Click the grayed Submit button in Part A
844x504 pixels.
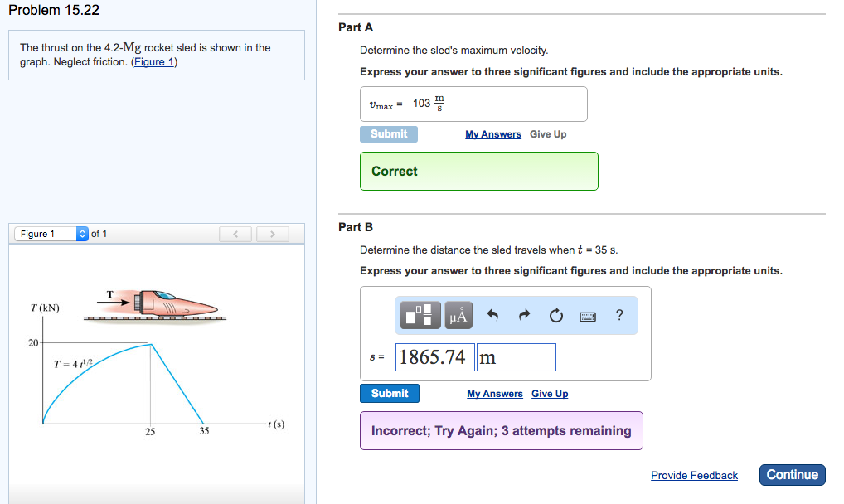[x=388, y=133]
